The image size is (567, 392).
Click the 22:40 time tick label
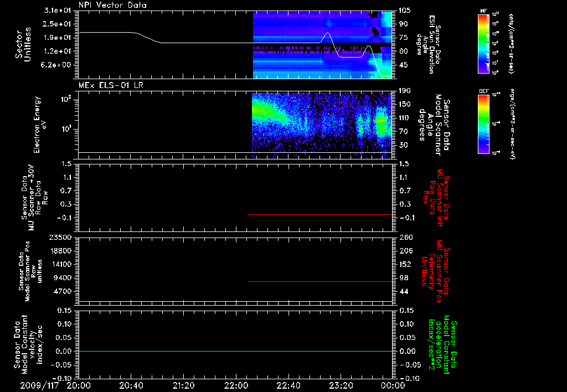point(288,385)
